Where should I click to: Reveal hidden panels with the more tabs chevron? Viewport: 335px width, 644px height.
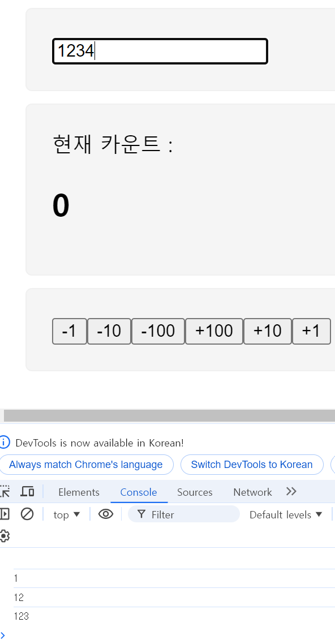click(291, 491)
